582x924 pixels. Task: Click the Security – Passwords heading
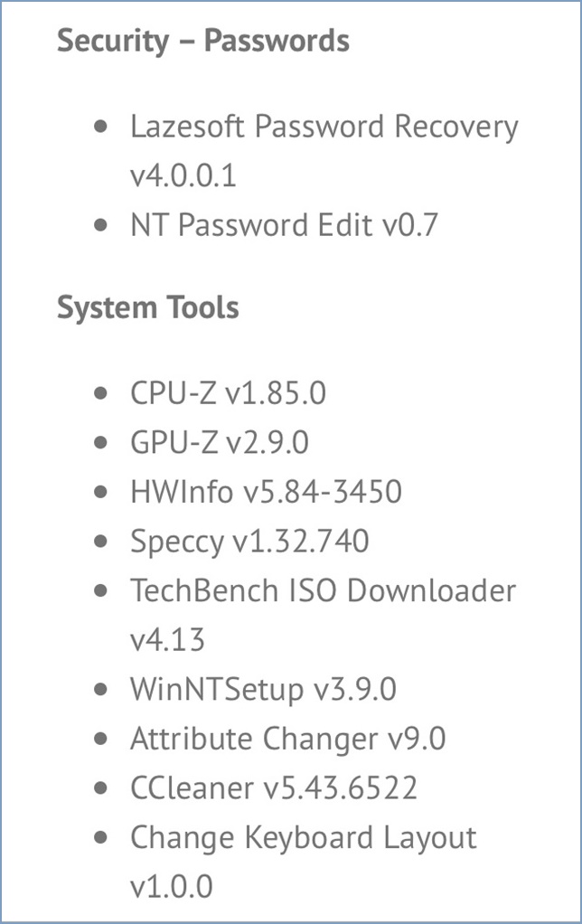[x=203, y=42]
